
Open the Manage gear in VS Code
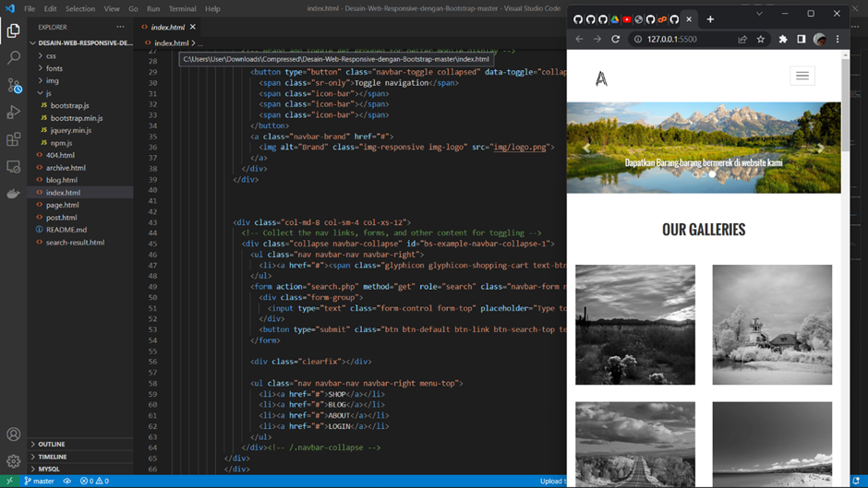click(x=13, y=461)
